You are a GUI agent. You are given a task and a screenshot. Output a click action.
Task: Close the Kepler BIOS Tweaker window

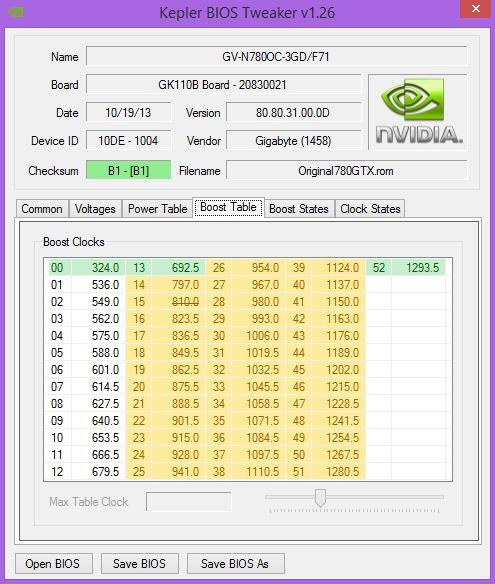coord(475,9)
